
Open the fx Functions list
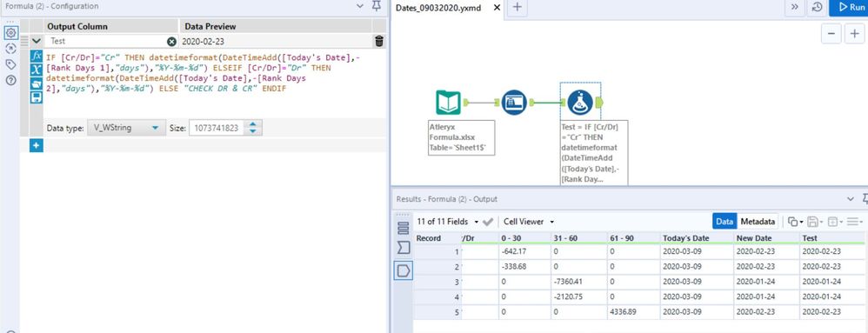tap(36, 56)
